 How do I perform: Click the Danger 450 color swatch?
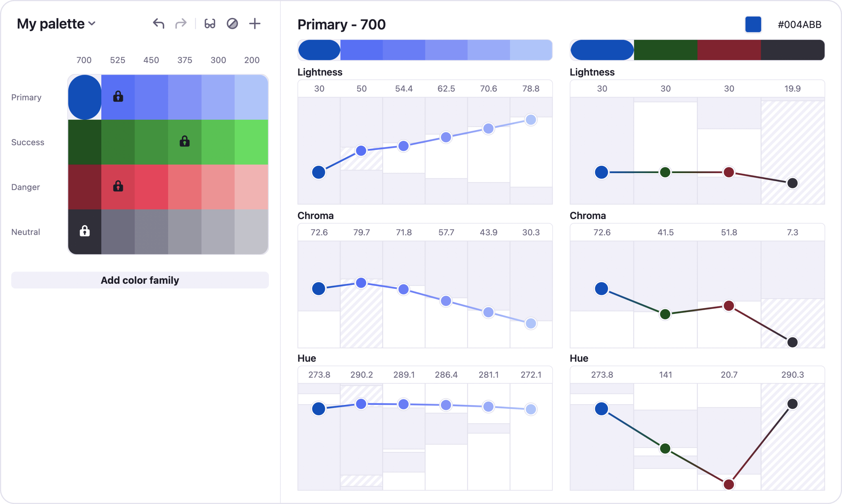pyautogui.click(x=151, y=187)
